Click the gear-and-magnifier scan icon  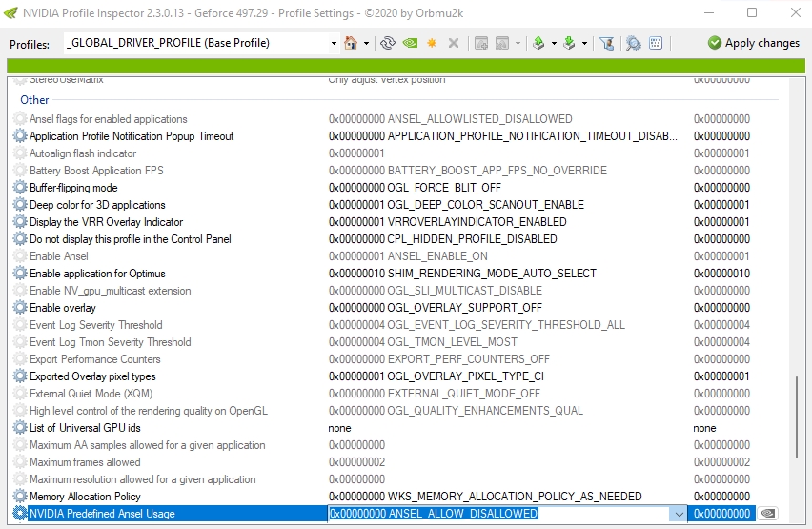click(633, 43)
